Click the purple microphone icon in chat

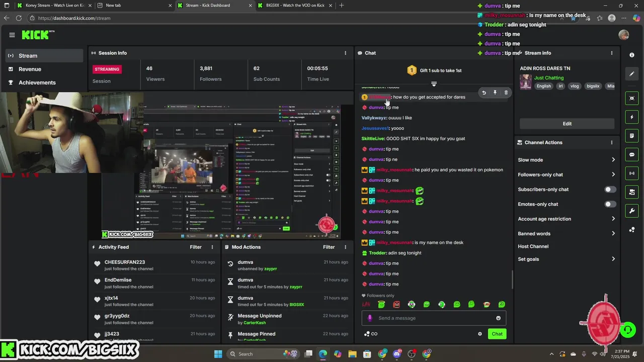[x=370, y=318]
